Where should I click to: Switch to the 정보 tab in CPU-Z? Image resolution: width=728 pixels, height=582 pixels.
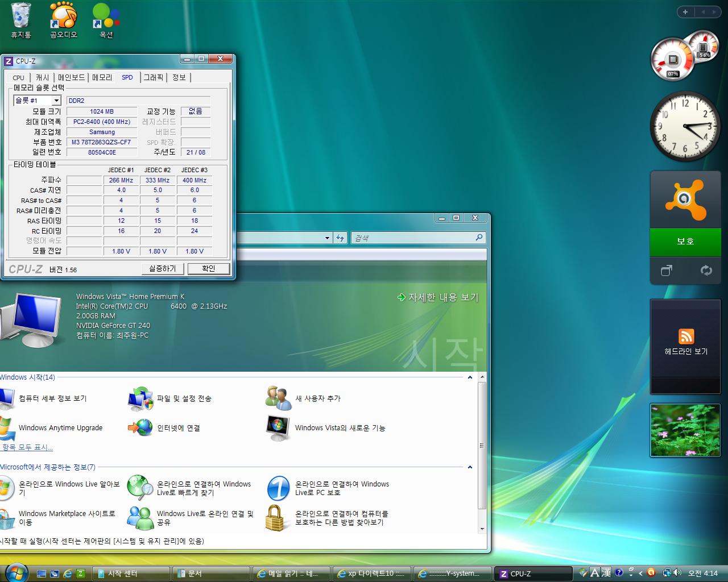coord(179,77)
